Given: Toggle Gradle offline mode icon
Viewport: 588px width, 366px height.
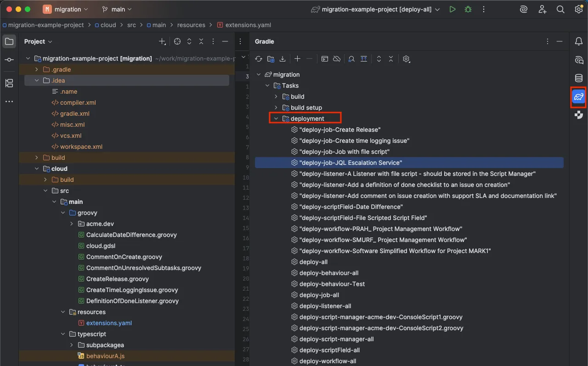Looking at the screenshot, I should pos(337,59).
